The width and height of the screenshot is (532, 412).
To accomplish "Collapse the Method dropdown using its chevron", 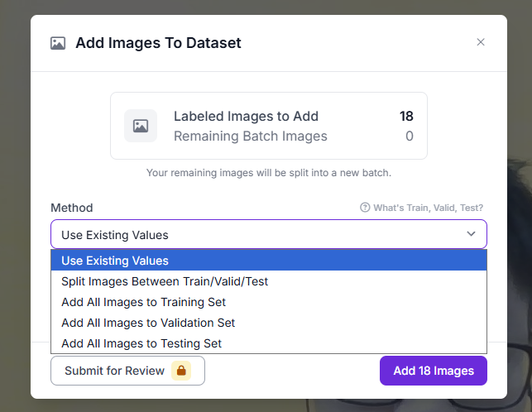I will pos(471,234).
